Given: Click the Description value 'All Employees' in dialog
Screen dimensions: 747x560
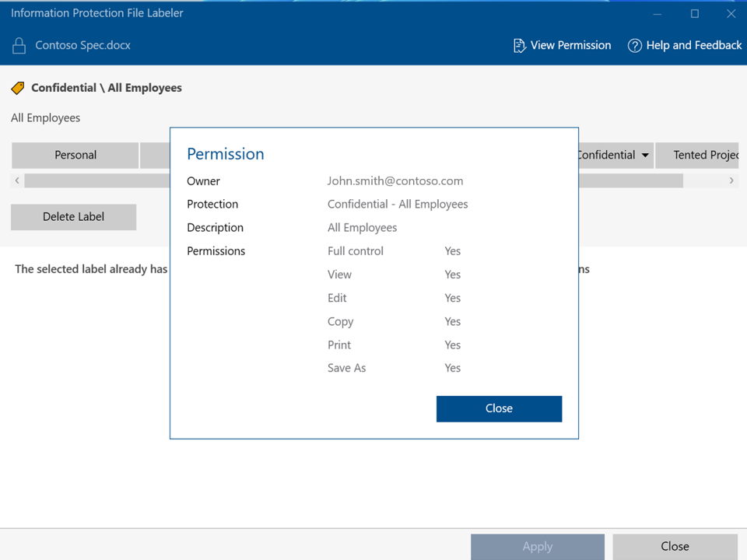Looking at the screenshot, I should [x=362, y=228].
